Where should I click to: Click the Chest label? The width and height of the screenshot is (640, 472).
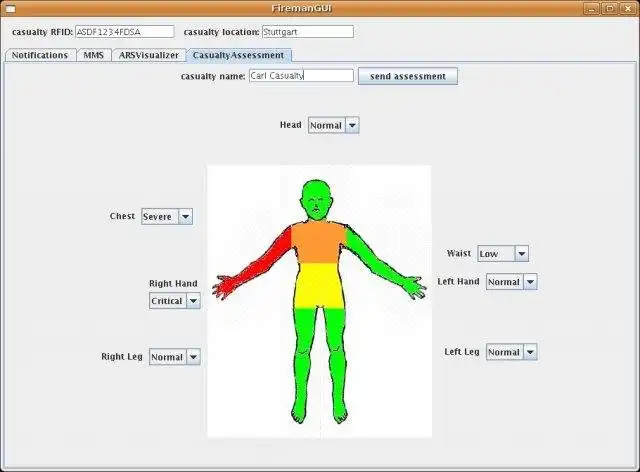[x=122, y=216]
